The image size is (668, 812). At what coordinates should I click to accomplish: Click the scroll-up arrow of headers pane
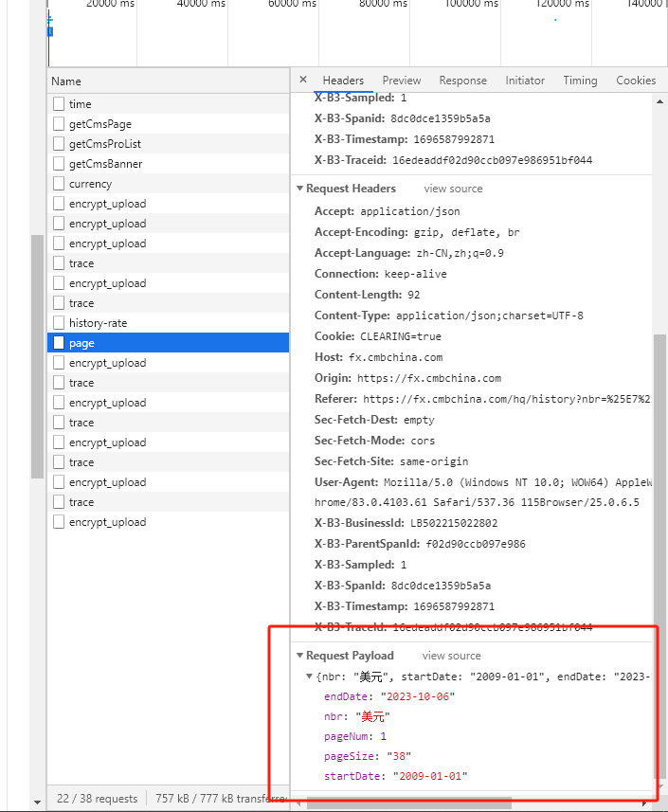coord(659,101)
